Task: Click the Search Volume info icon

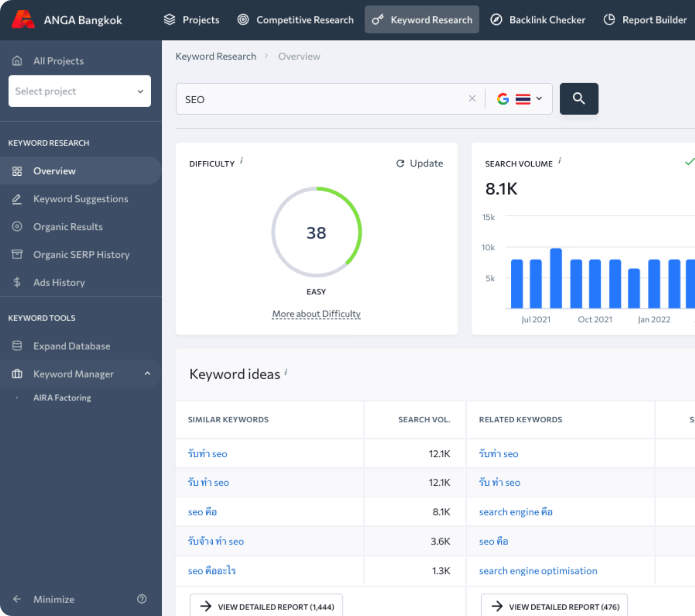Action: (x=560, y=161)
